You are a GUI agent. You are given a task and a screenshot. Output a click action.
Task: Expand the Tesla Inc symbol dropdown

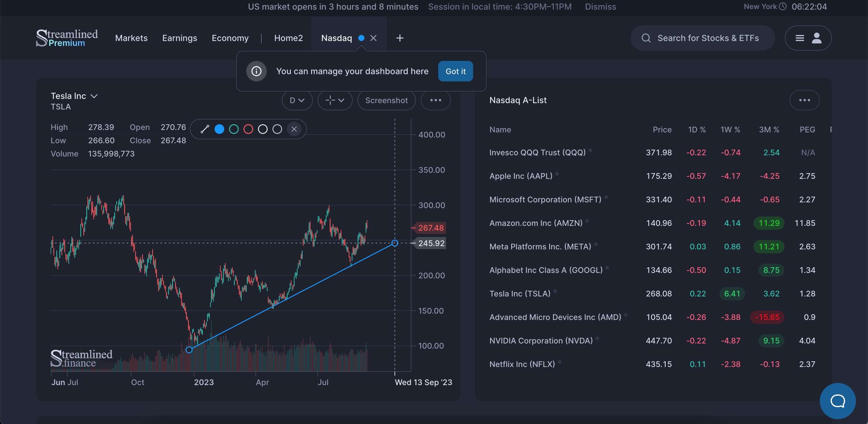pyautogui.click(x=94, y=96)
